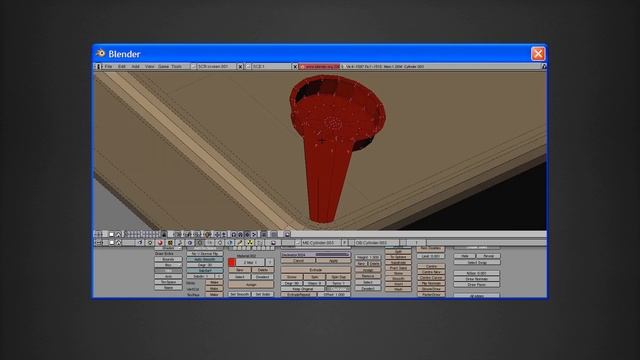The image size is (640, 360).
Task: Show the Lamp buttons context
Action: [x=150, y=242]
